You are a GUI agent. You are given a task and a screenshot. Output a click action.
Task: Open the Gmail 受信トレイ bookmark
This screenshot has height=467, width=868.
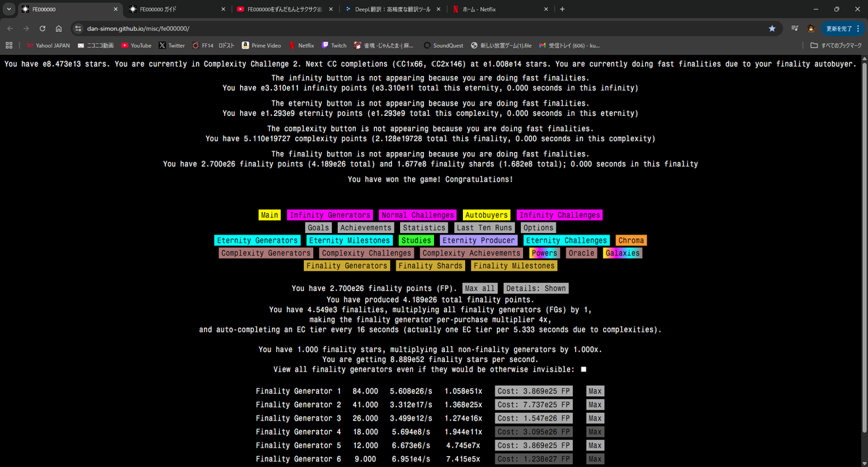click(569, 45)
